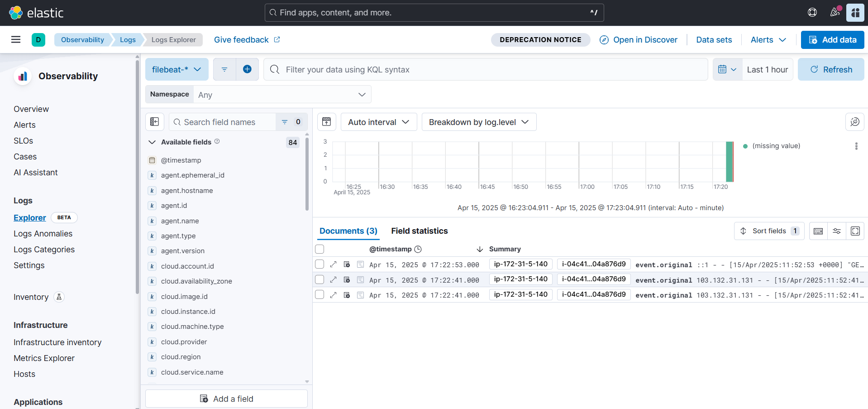868x409 pixels.
Task: Open the filebeat-* data view dropdown
Action: (x=176, y=69)
